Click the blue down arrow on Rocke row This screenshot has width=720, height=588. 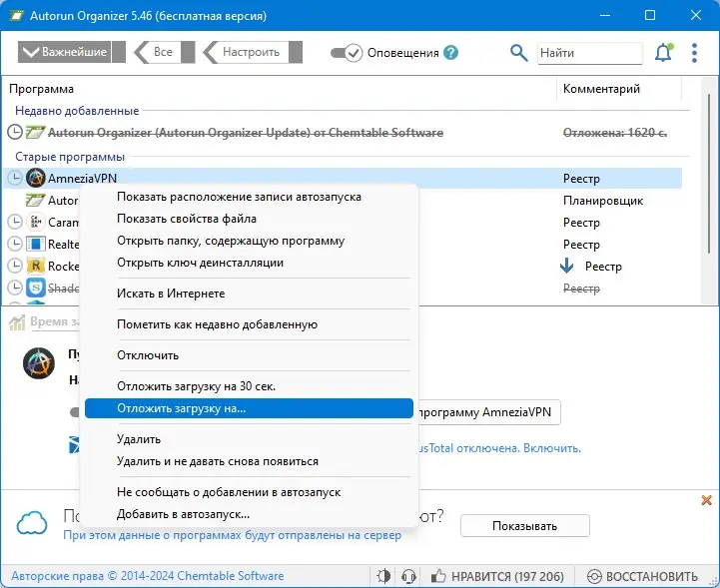(x=567, y=266)
